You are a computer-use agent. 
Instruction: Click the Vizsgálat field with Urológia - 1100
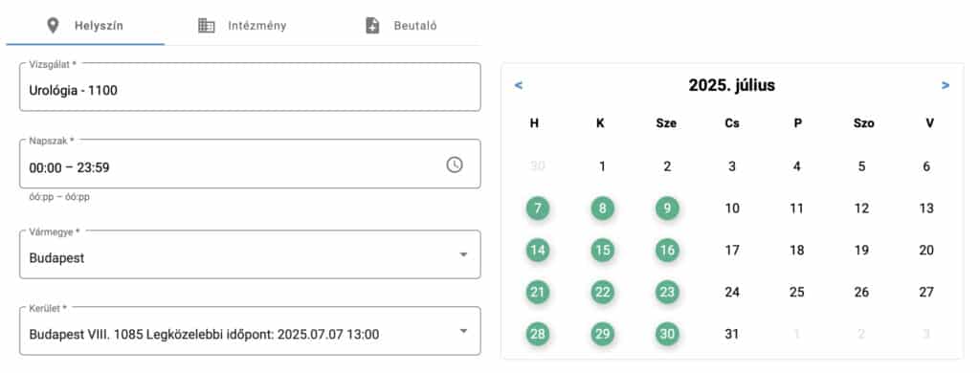click(x=250, y=87)
